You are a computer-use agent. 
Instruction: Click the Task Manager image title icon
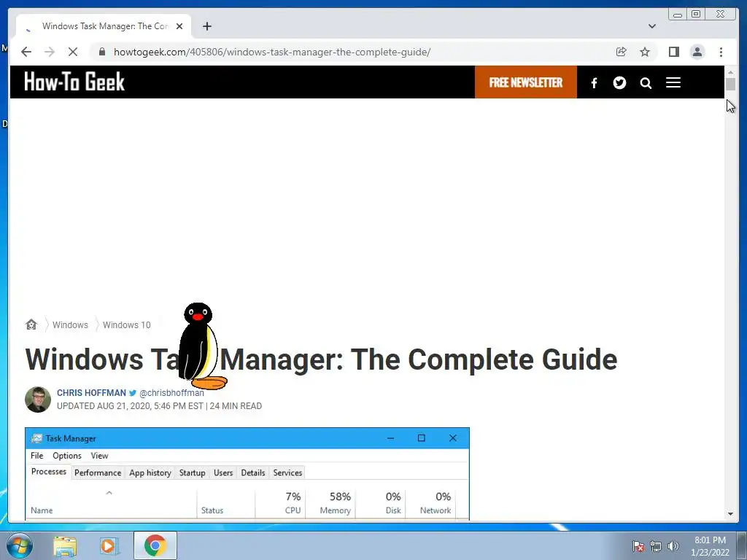tap(36, 438)
